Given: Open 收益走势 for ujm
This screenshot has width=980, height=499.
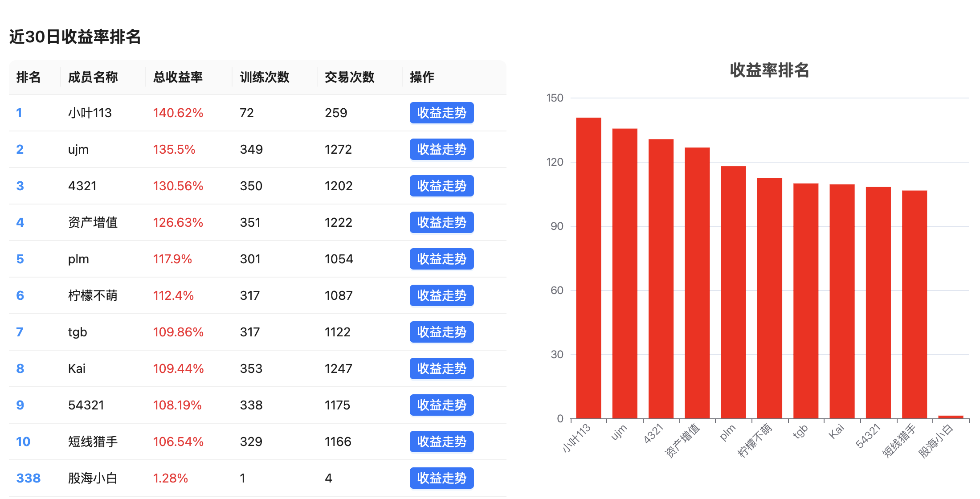Looking at the screenshot, I should [441, 149].
